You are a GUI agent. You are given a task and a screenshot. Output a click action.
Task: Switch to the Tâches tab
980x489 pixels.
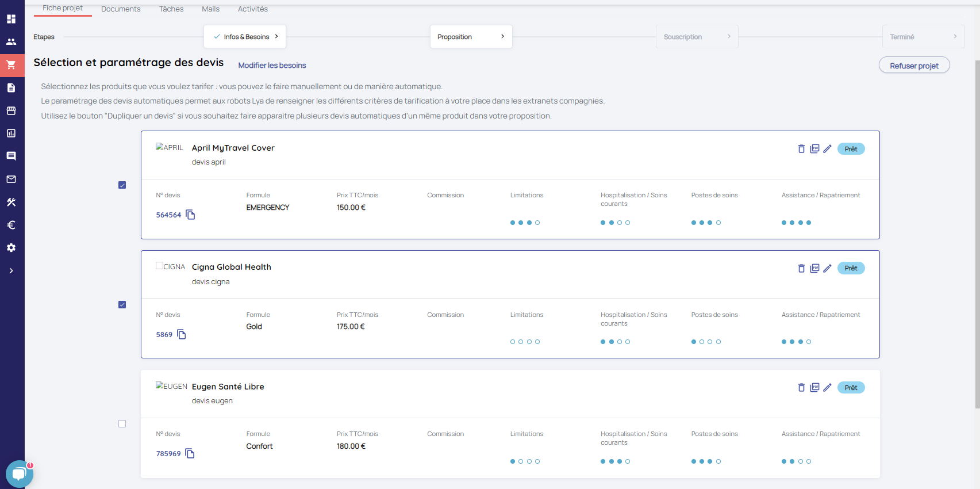click(x=171, y=9)
